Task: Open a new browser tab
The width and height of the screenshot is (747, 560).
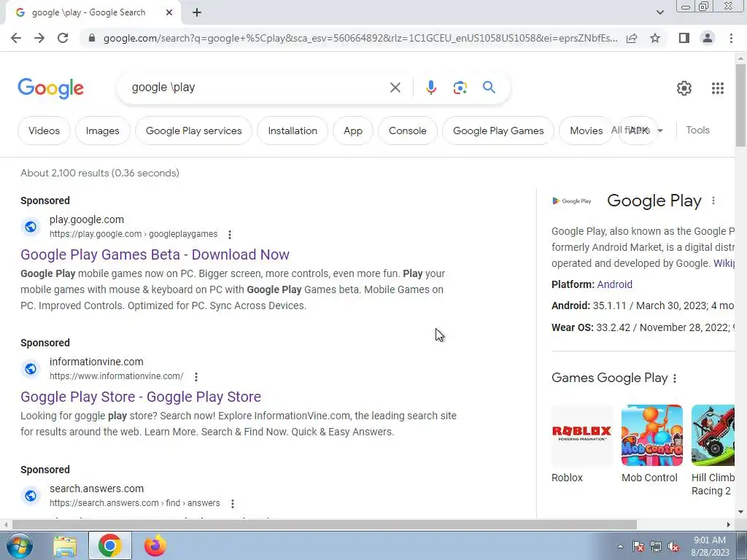Action: click(197, 13)
